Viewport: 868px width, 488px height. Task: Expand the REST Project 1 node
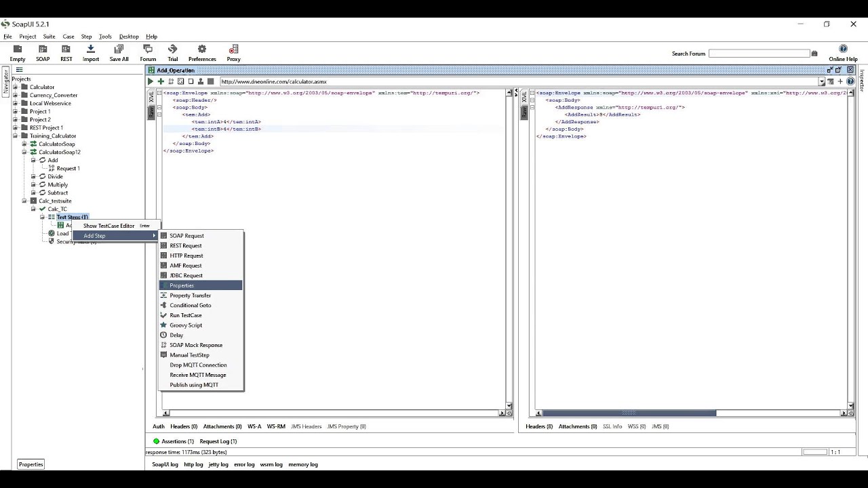[15, 127]
